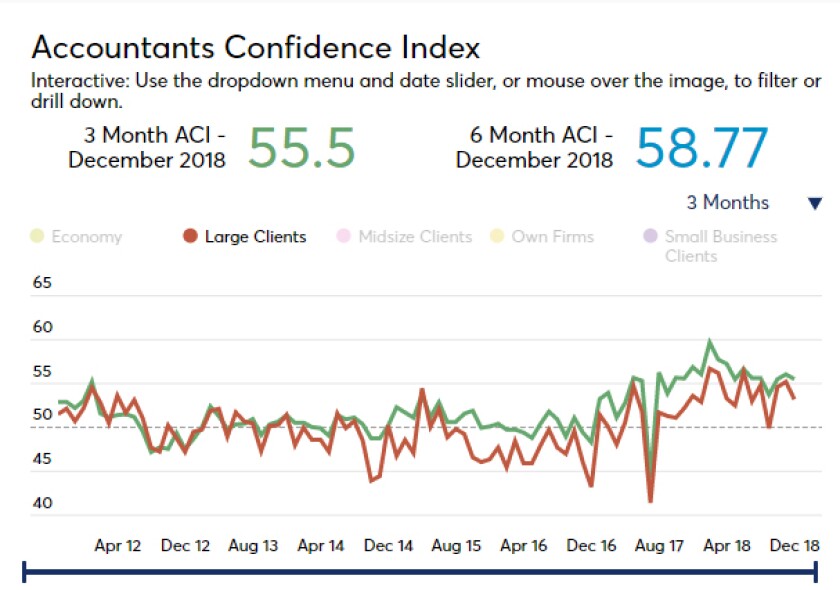Toggle the Large Clients series label
The height and width of the screenshot is (590, 840).
[256, 237]
